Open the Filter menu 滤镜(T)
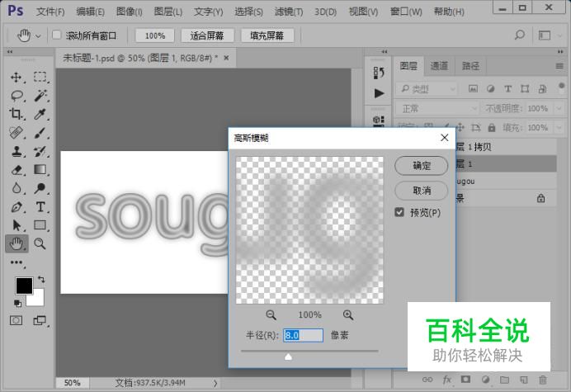The height and width of the screenshot is (392, 571). tap(289, 12)
